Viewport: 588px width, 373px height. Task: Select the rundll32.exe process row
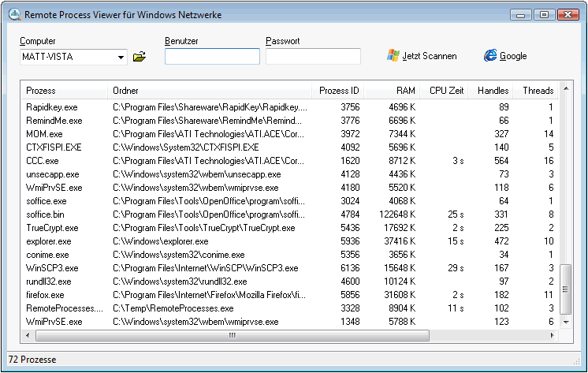[x=290, y=282]
